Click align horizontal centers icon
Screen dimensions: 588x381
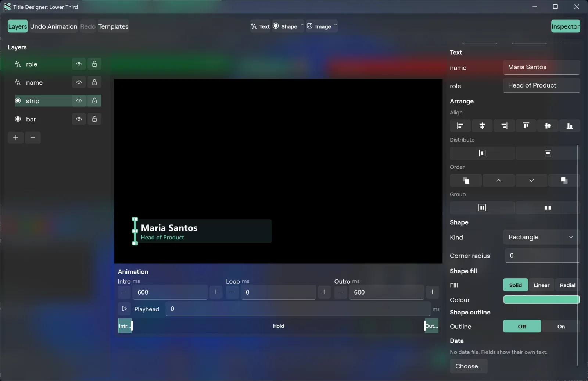[482, 126]
